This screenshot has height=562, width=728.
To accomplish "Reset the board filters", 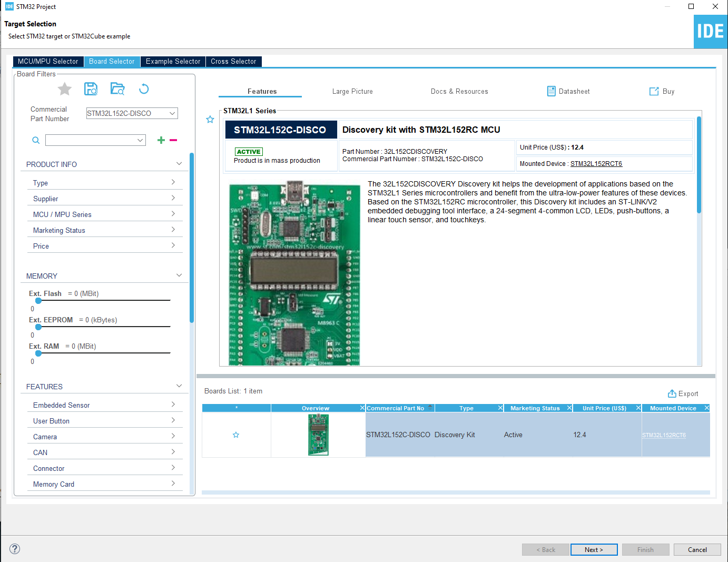I will pos(143,88).
